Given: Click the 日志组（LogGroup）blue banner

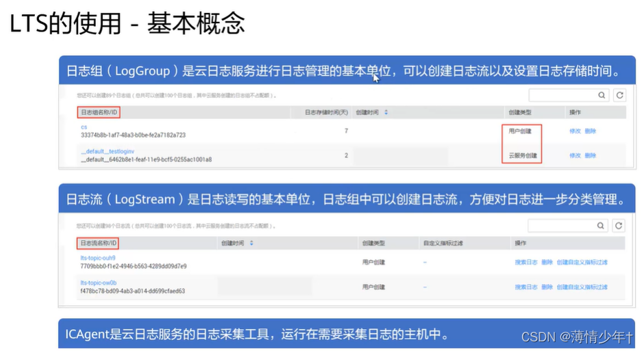Looking at the screenshot, I should coord(347,70).
